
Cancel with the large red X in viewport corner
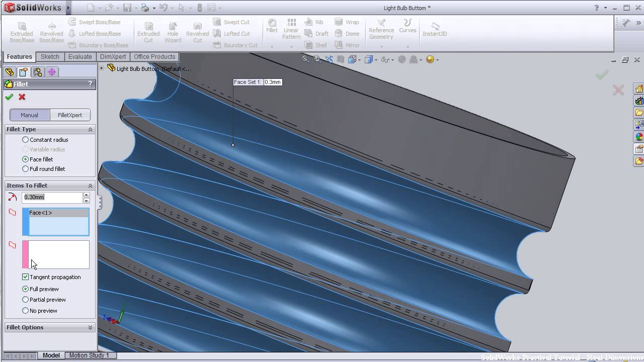pos(618,90)
